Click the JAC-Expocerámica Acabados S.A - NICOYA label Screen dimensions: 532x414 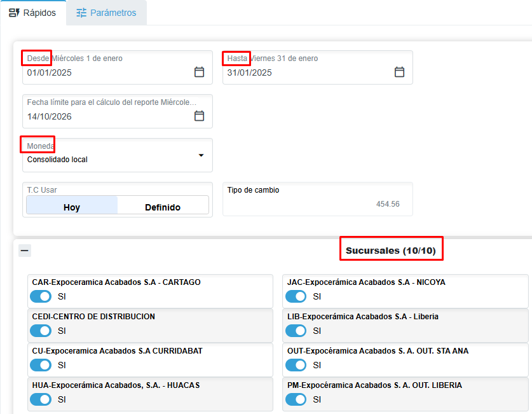coord(367,282)
